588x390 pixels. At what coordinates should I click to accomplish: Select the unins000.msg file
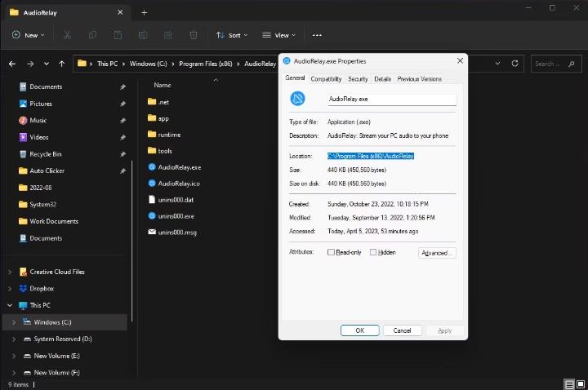[x=172, y=233]
